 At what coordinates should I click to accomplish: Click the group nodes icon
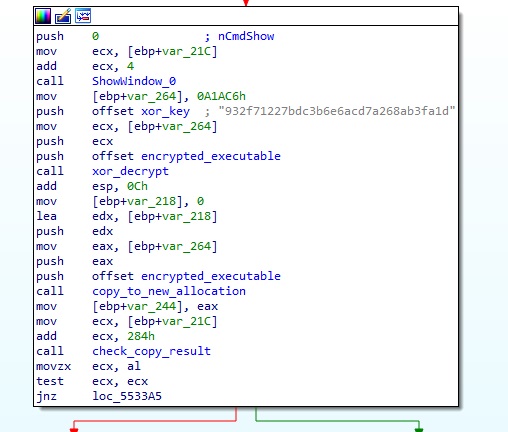83,16
